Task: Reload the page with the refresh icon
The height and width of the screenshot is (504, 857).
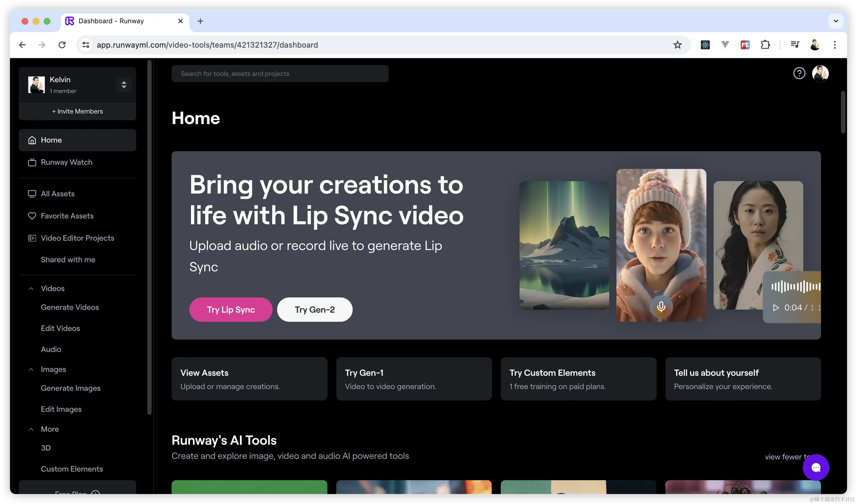Action: click(x=62, y=45)
